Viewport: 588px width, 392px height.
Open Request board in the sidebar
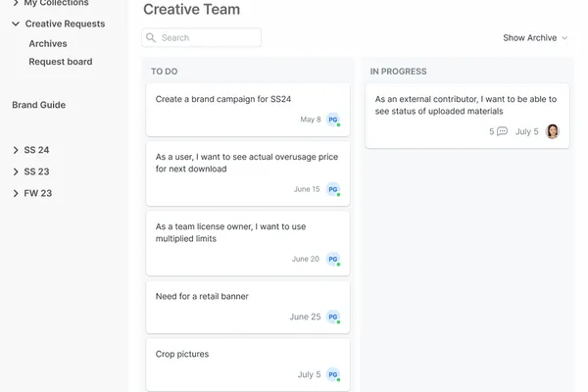pyautogui.click(x=61, y=62)
